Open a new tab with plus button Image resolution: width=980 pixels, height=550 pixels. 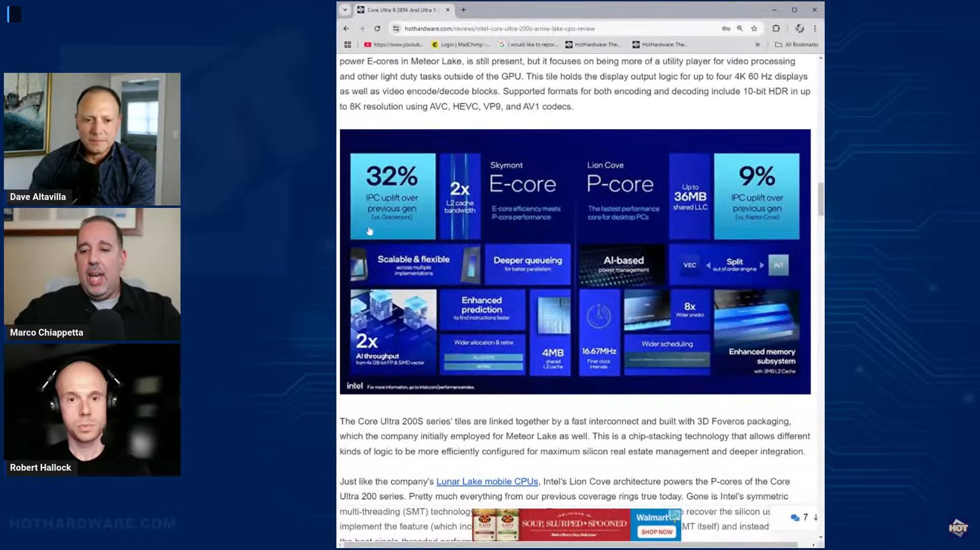(463, 10)
